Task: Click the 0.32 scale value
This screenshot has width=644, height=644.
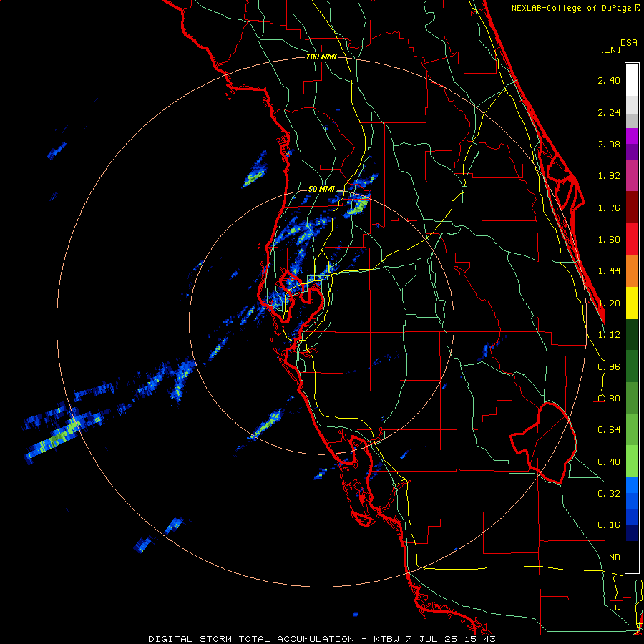Action: 609,494
